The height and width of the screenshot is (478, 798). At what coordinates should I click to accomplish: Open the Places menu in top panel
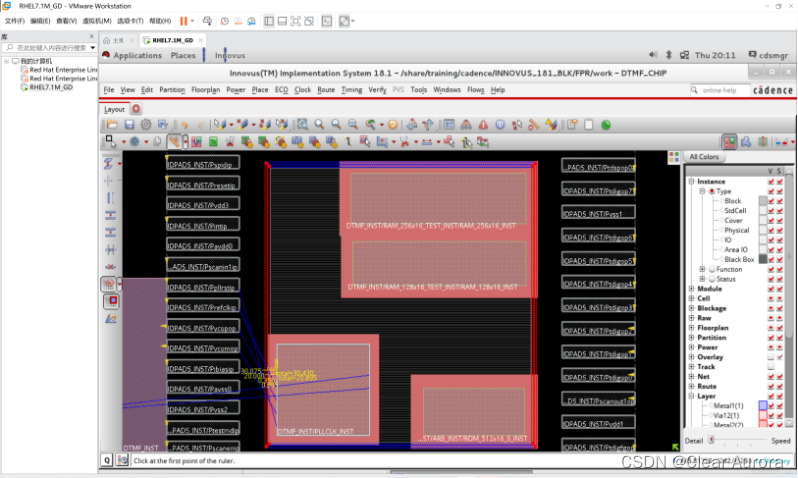point(183,55)
